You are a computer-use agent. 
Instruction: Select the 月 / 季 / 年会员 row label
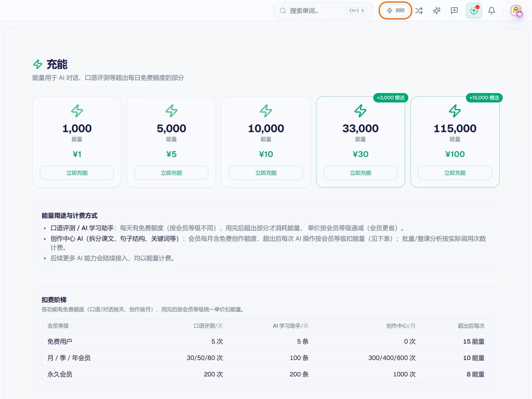click(x=69, y=358)
